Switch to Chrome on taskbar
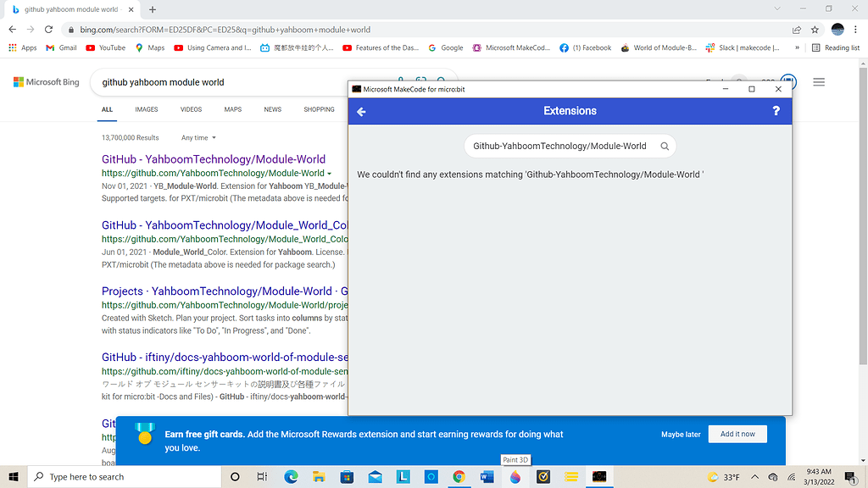 pyautogui.click(x=459, y=476)
